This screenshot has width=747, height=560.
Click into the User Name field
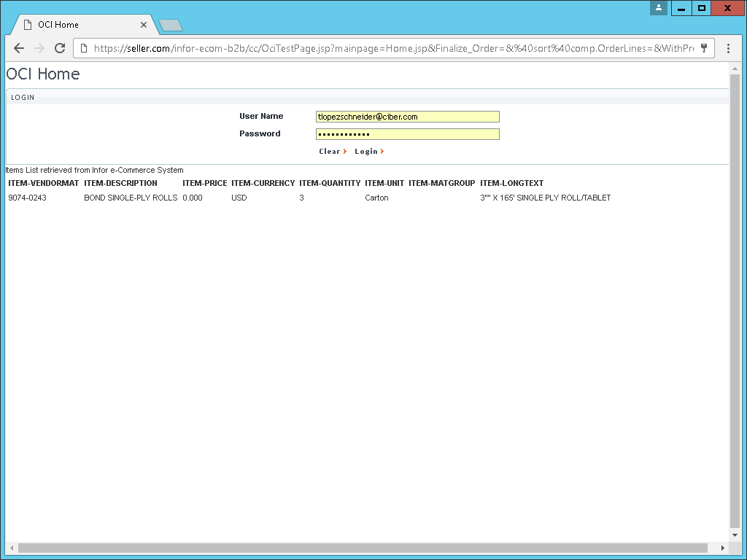click(407, 117)
